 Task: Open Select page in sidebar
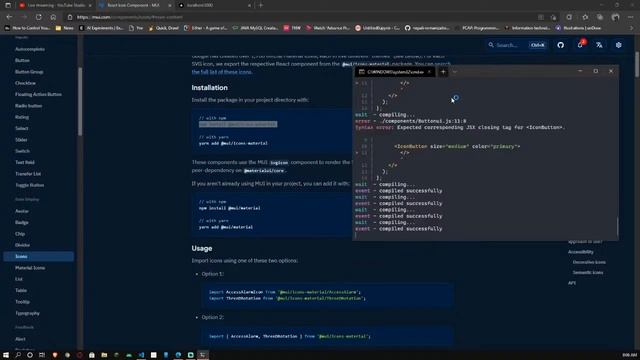point(22,129)
